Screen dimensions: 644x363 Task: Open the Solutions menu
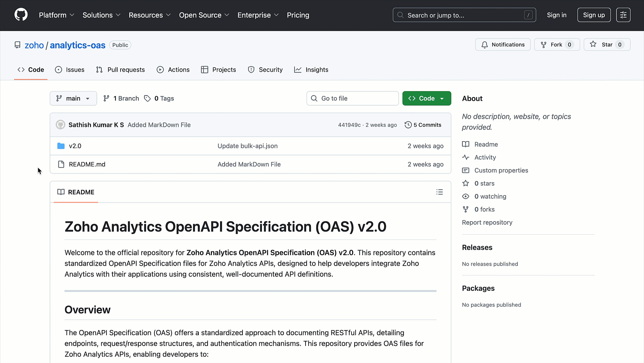click(x=101, y=15)
